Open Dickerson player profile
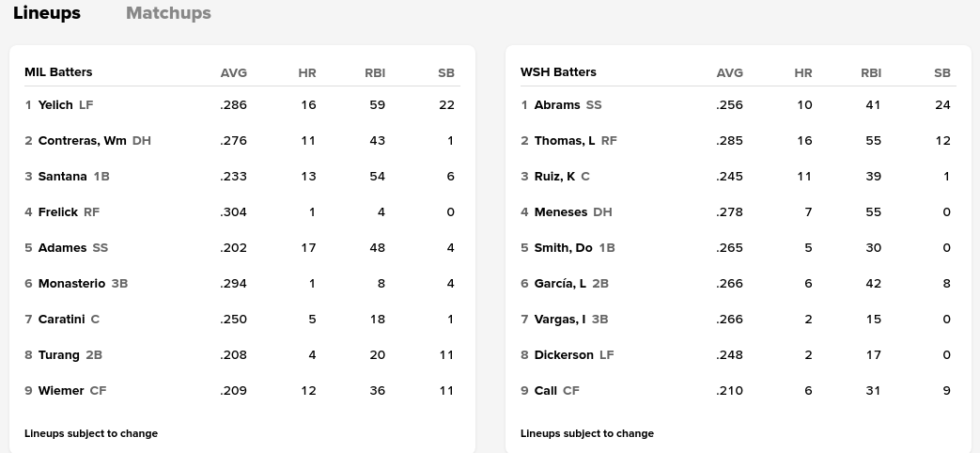The image size is (980, 453). (x=564, y=355)
